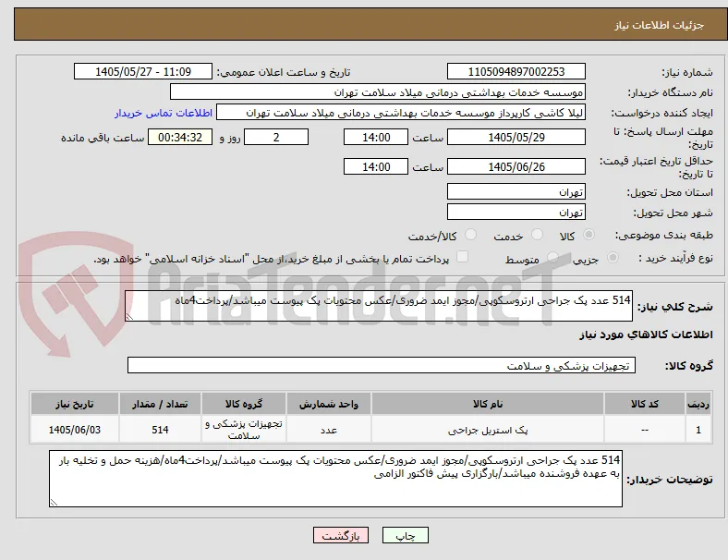Screen dimensions: 728x560
Task: Click the توضیحات خریدار notes textarea
Action: tap(335, 479)
